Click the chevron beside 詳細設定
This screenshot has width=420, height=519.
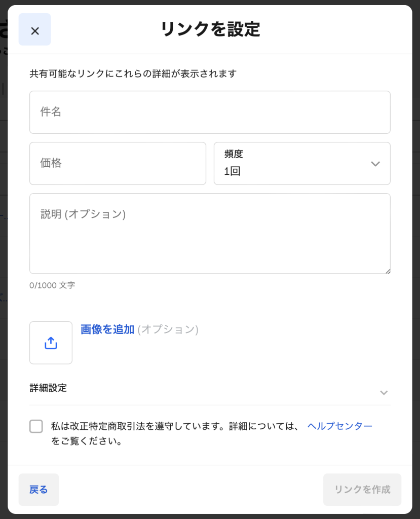[x=384, y=392]
